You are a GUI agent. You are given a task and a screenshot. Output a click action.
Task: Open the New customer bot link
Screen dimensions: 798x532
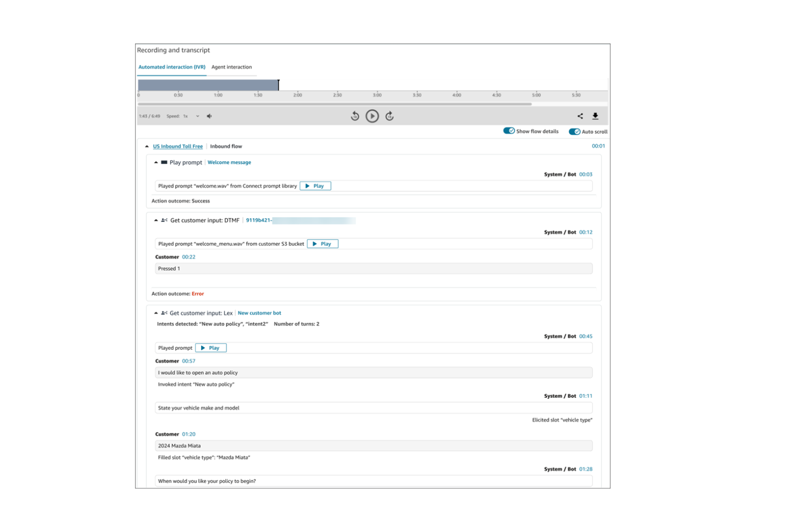pos(259,313)
